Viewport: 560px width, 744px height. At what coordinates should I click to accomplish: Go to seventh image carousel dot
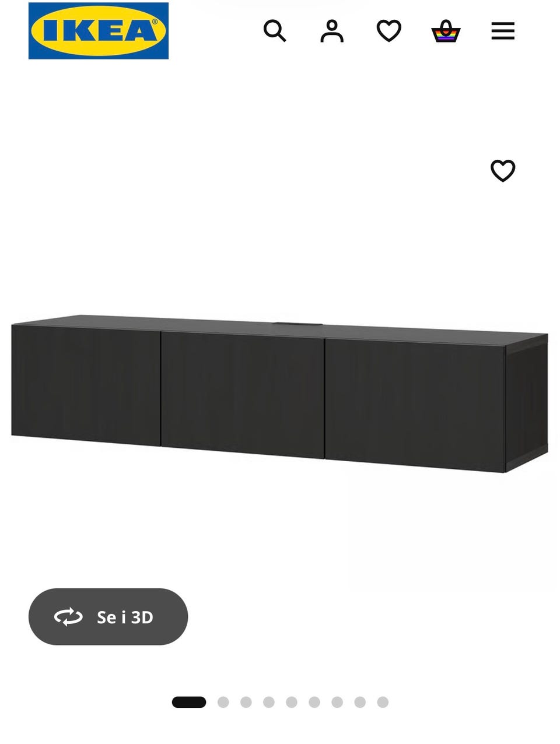click(x=337, y=702)
